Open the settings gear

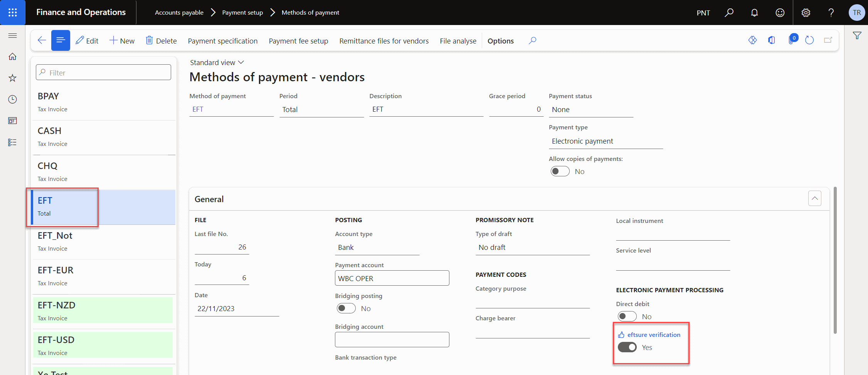pyautogui.click(x=806, y=12)
